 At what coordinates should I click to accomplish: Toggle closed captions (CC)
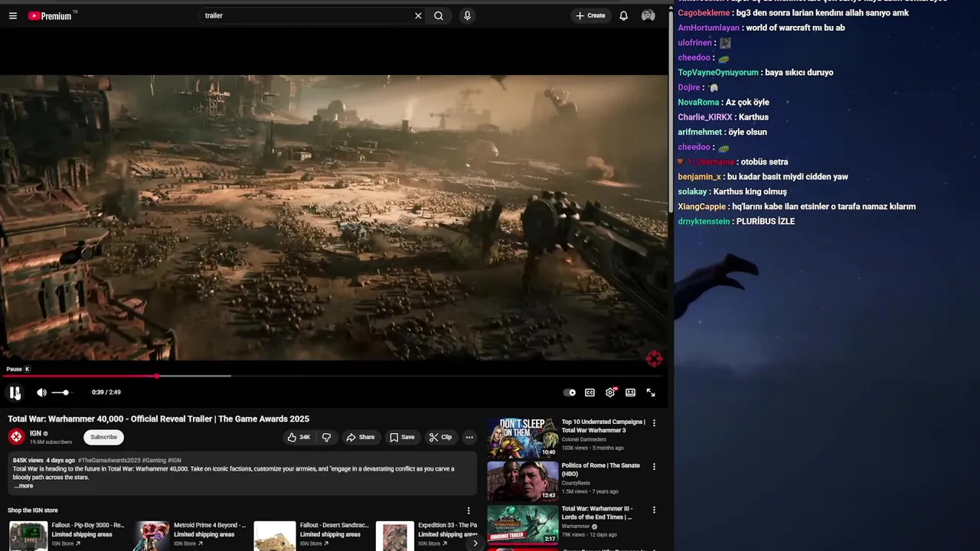click(590, 393)
